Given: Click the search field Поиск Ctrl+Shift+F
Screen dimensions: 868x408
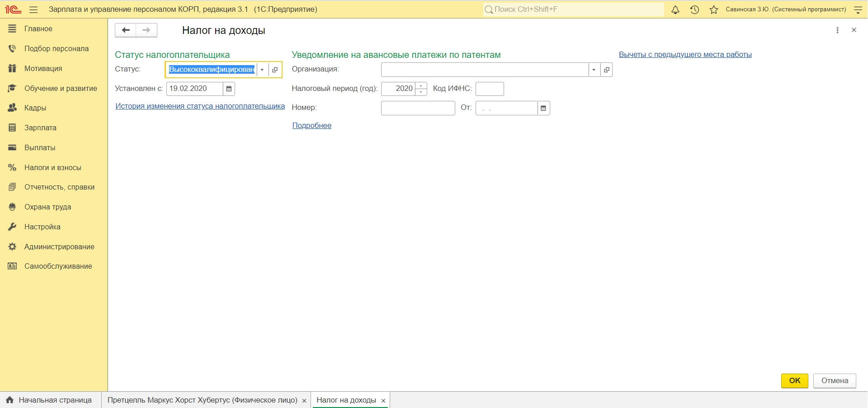Looking at the screenshot, I should click(x=573, y=9).
